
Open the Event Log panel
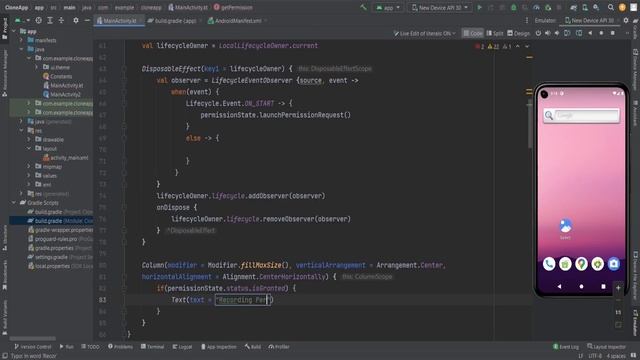click(x=566, y=347)
